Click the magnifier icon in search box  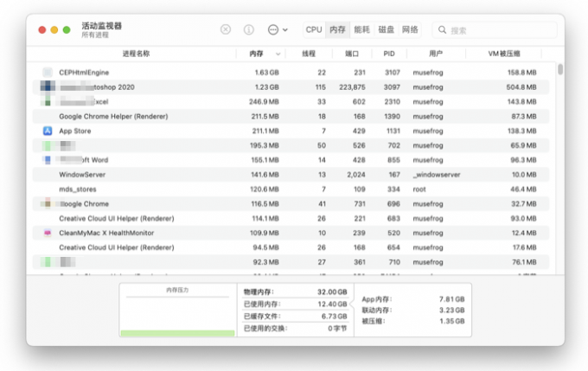(442, 29)
